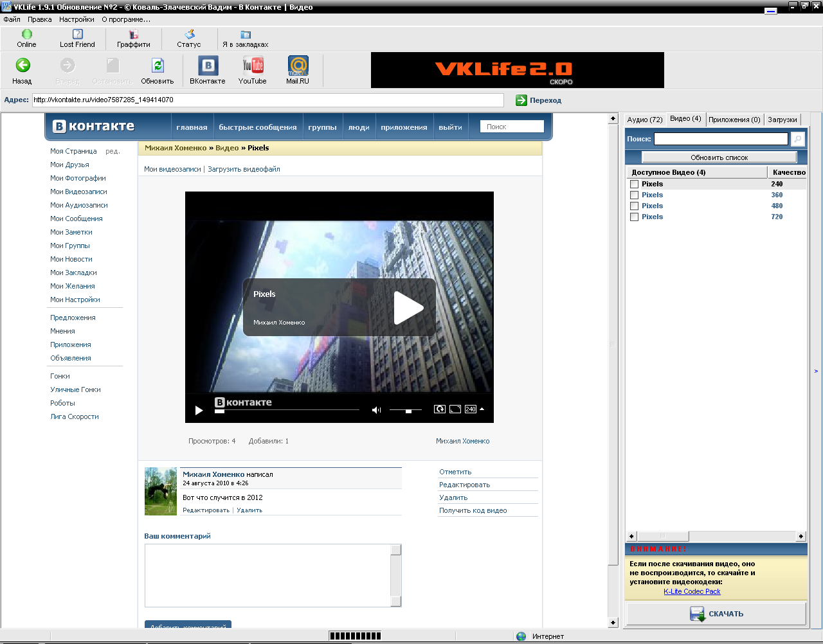Click the Интернет globe status icon
823x644 pixels.
tap(521, 636)
